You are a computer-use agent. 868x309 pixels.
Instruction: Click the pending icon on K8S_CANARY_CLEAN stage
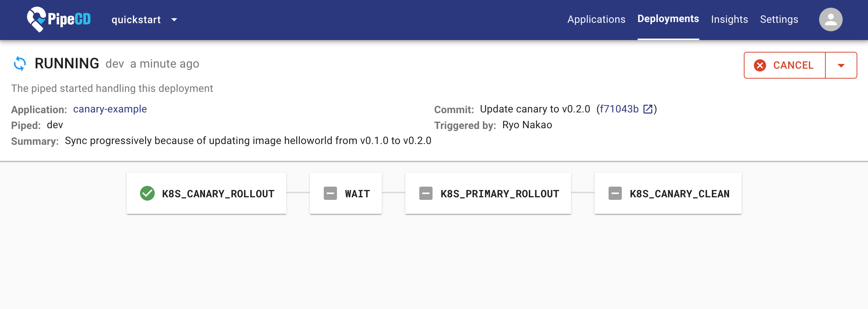click(x=615, y=193)
